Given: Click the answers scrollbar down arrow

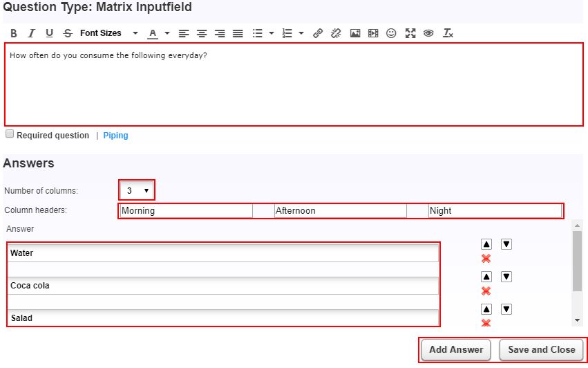Looking at the screenshot, I should (x=577, y=320).
